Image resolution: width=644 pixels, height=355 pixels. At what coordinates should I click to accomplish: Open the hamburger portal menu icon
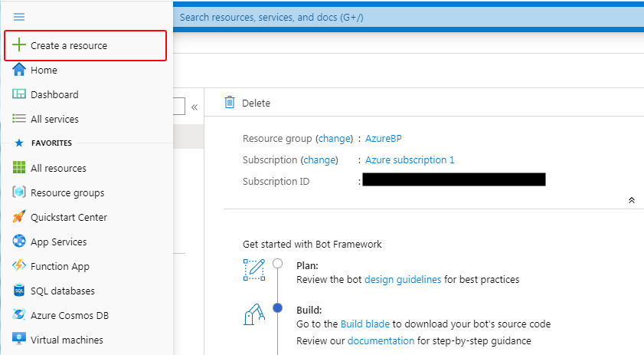pos(19,17)
